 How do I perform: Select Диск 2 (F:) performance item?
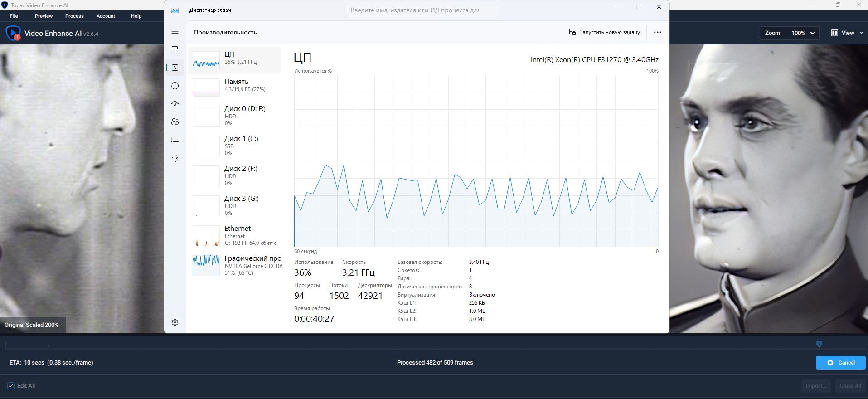pos(234,175)
